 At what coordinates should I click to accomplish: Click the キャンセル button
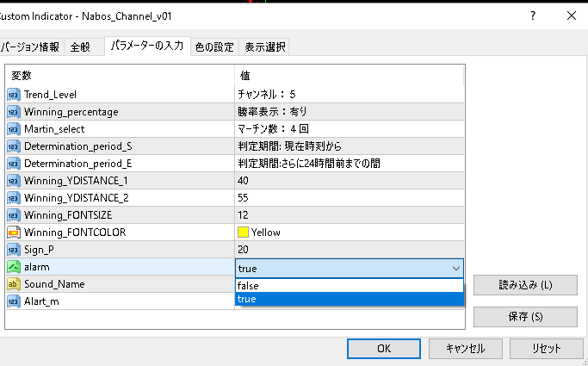pyautogui.click(x=466, y=349)
